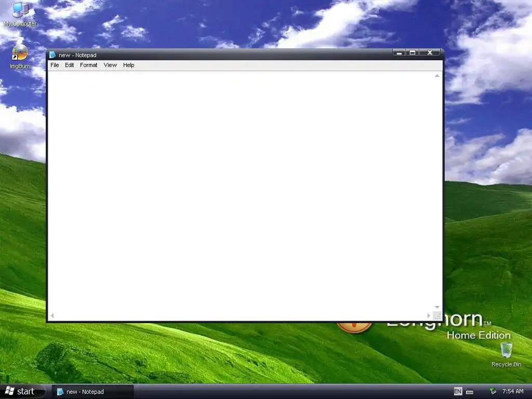Click the horizontal scrollbar right arrow
532x399 pixels.
tap(429, 315)
